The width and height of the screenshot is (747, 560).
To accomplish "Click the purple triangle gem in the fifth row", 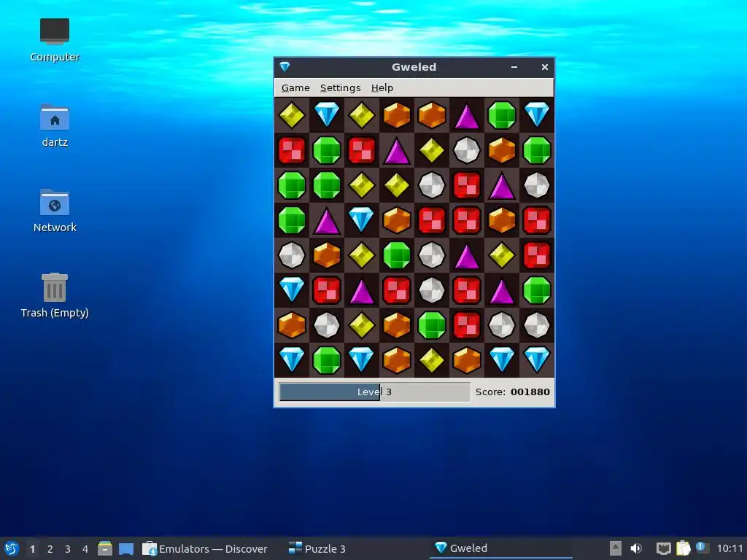I will tap(467, 256).
